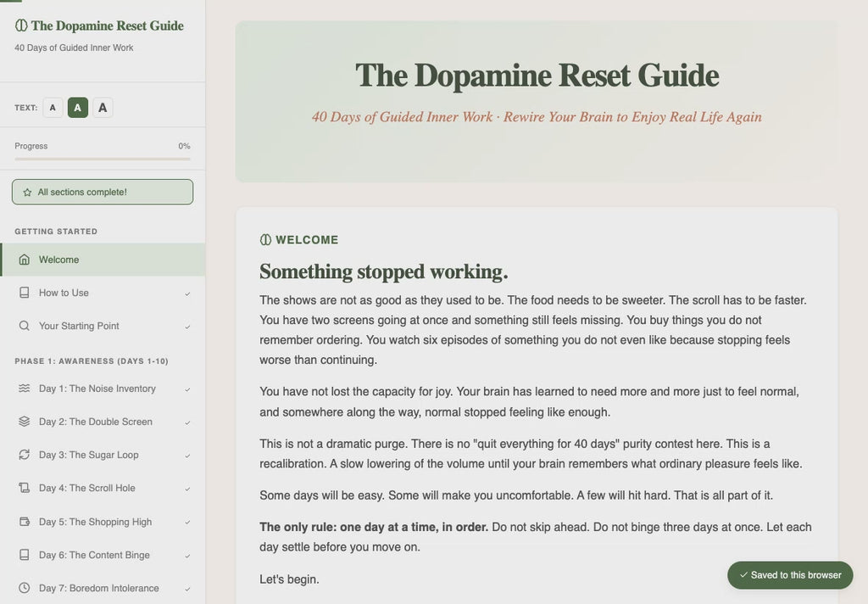Toggle completion check for Day 1
Image resolution: width=868 pixels, height=604 pixels.
click(x=187, y=389)
